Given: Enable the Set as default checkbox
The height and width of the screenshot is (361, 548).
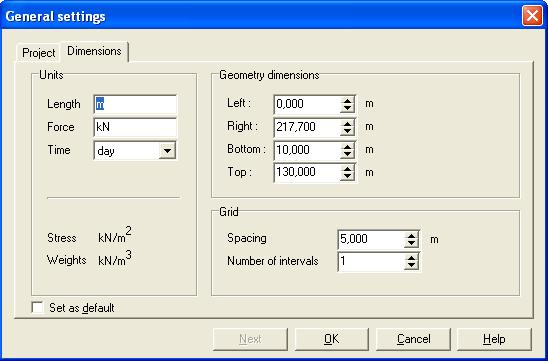Looking at the screenshot, I should 37,308.
